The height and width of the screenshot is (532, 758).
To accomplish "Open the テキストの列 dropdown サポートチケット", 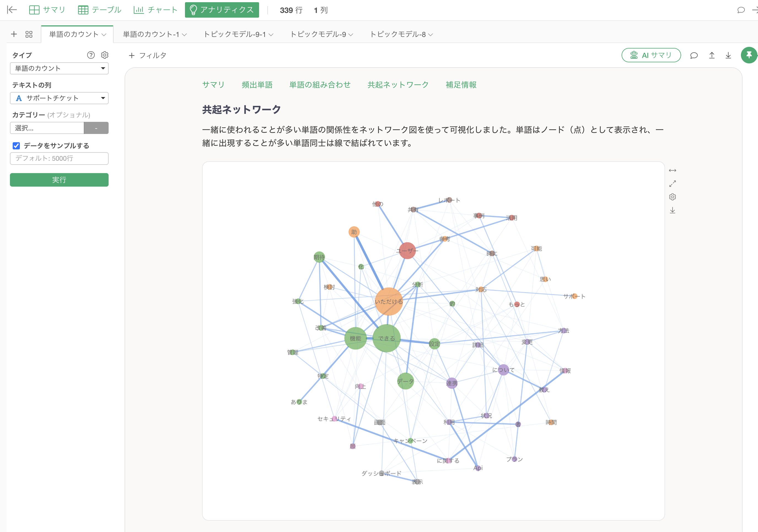I will click(x=59, y=98).
